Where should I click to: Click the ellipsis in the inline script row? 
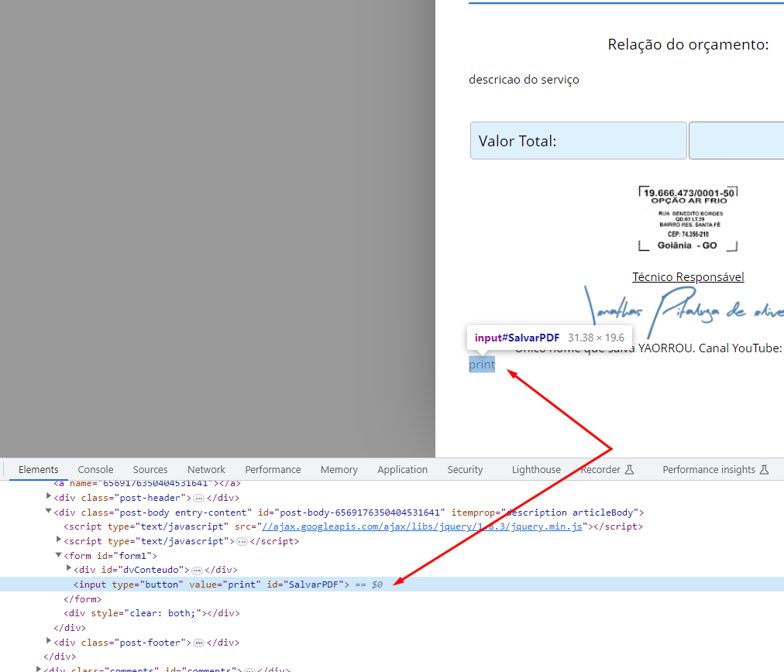242,542
